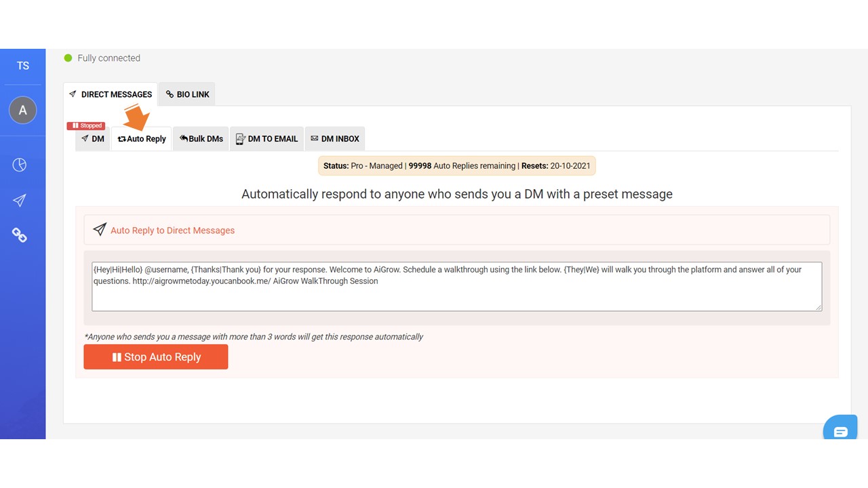This screenshot has height=488, width=868.
Task: Click the textarea resize handle corner
Action: [x=818, y=308]
